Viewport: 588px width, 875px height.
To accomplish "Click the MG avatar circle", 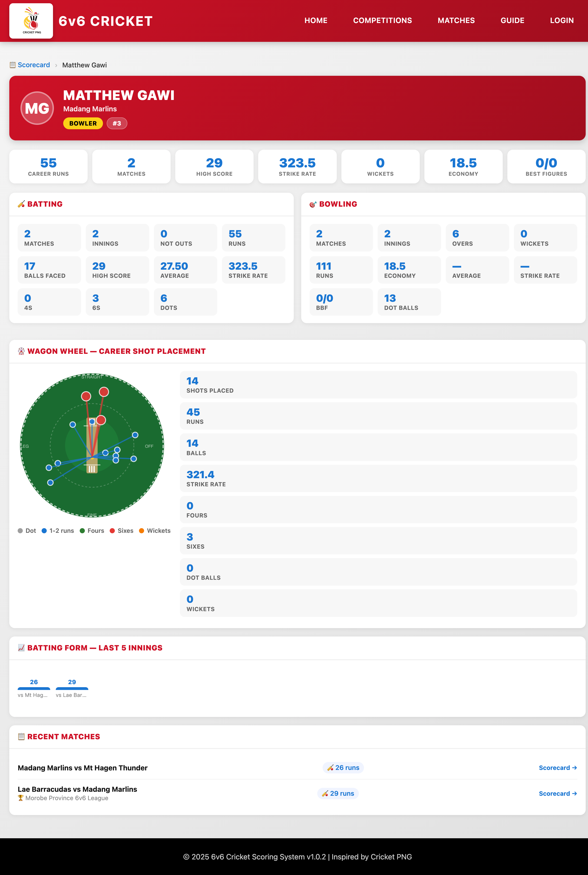I will click(x=37, y=108).
